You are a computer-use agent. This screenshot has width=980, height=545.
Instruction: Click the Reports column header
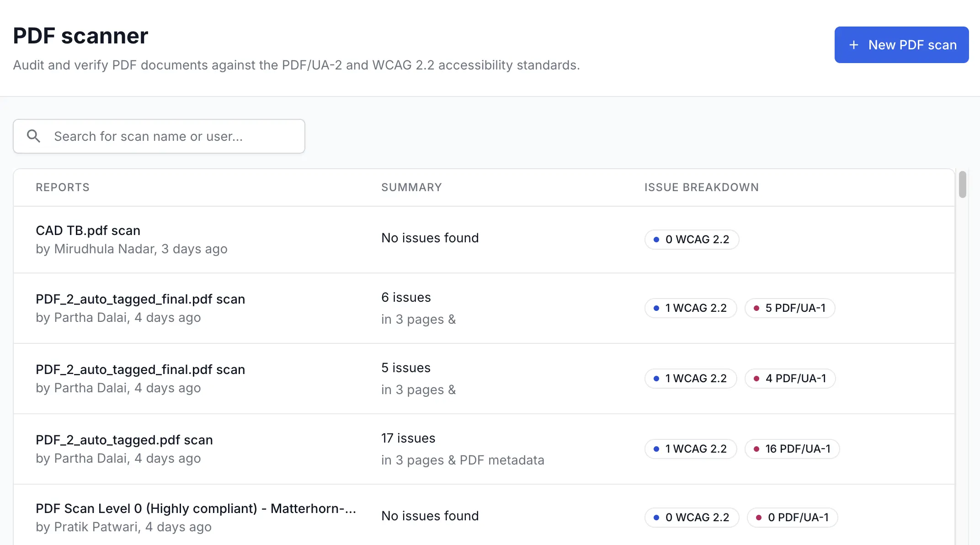(x=63, y=187)
